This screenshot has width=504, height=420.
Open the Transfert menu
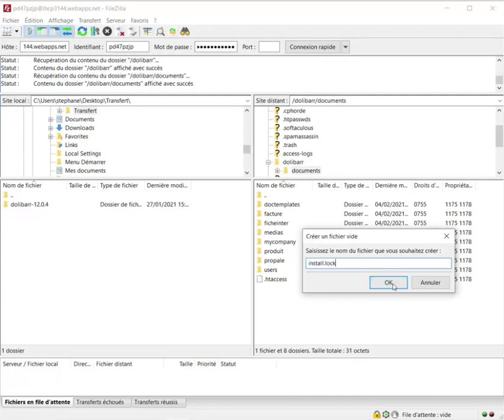89,20
